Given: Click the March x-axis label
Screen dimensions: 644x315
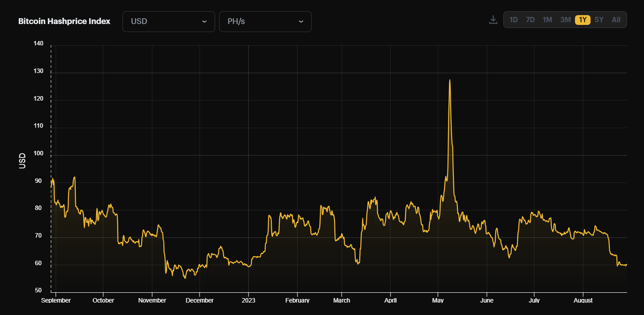Looking at the screenshot, I should [x=342, y=300].
